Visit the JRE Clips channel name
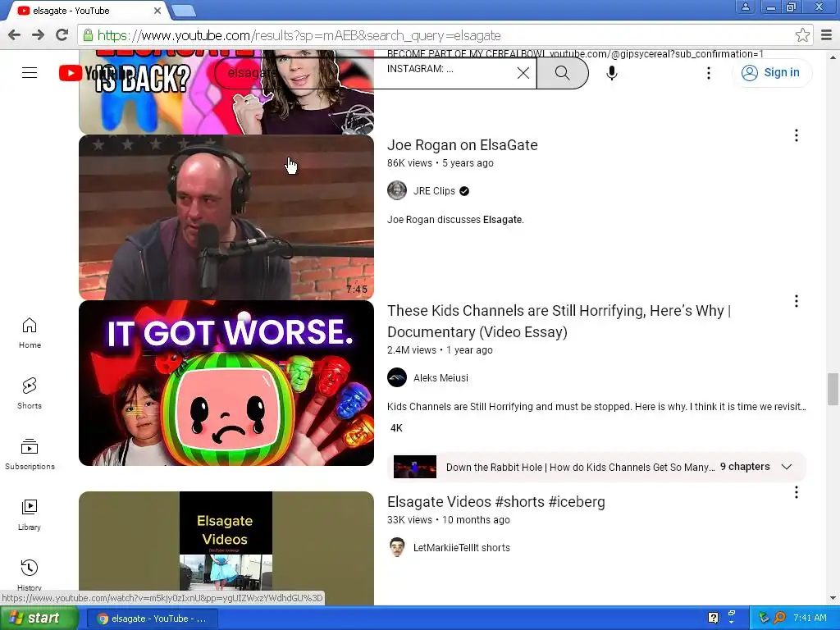 (434, 190)
